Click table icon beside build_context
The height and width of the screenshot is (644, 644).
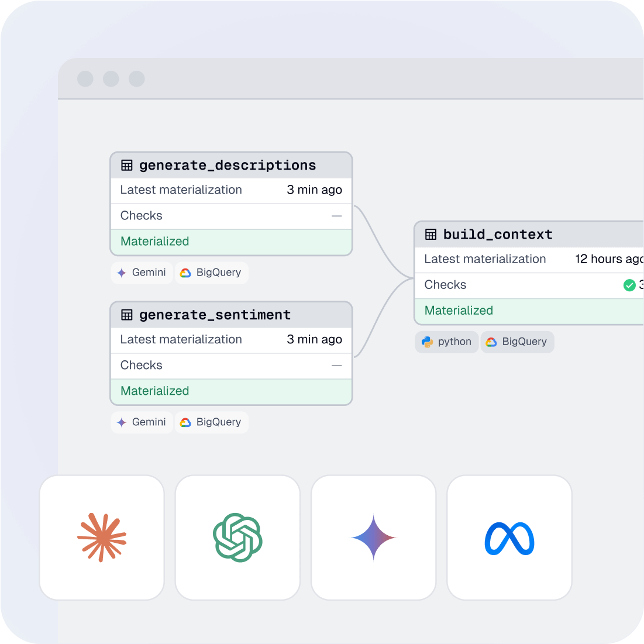coord(431,235)
